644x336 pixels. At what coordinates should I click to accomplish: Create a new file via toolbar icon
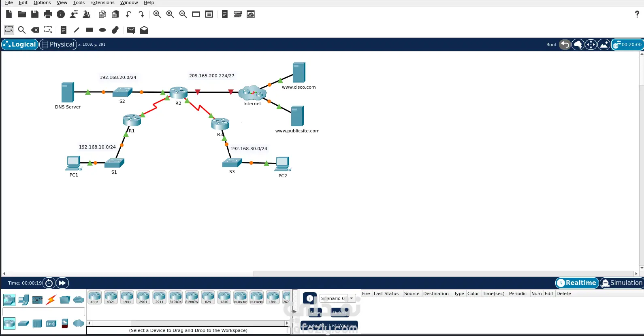pyautogui.click(x=9, y=15)
